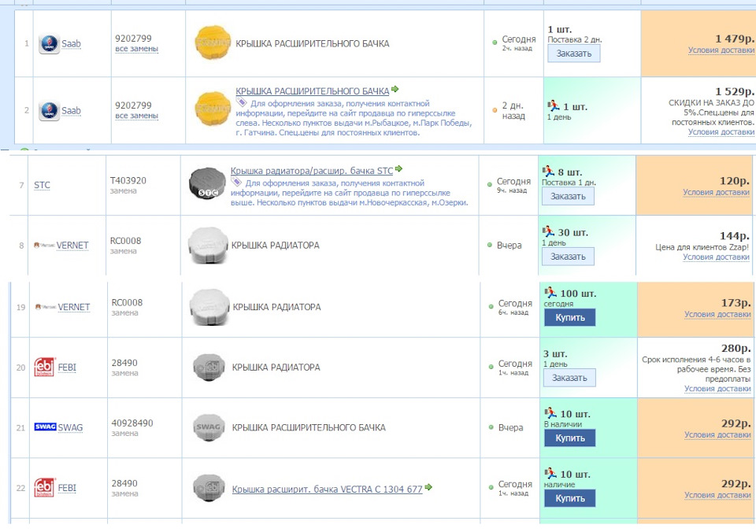756x532 pixels.
Task: Click running man icon beside 30 шт.
Action: pyautogui.click(x=549, y=232)
